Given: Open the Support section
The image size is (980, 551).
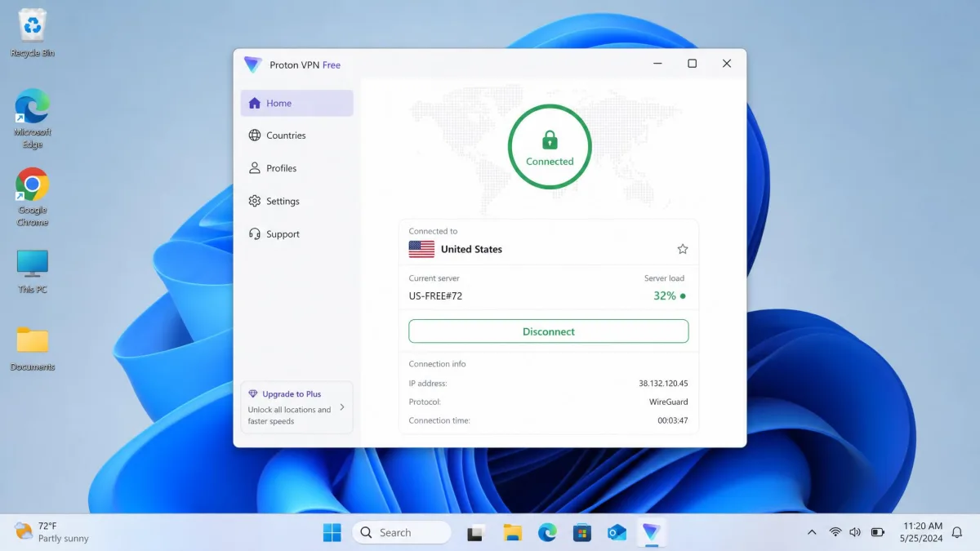Looking at the screenshot, I should pos(296,234).
